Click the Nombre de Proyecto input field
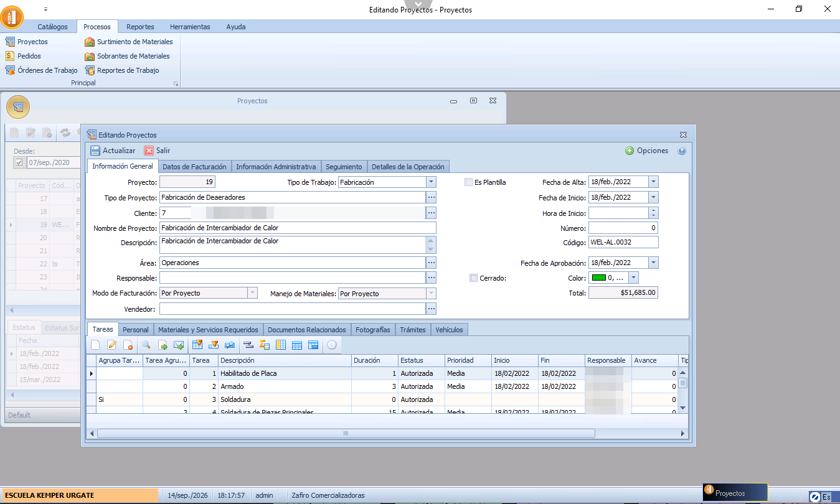This screenshot has height=504, width=840. [x=298, y=228]
